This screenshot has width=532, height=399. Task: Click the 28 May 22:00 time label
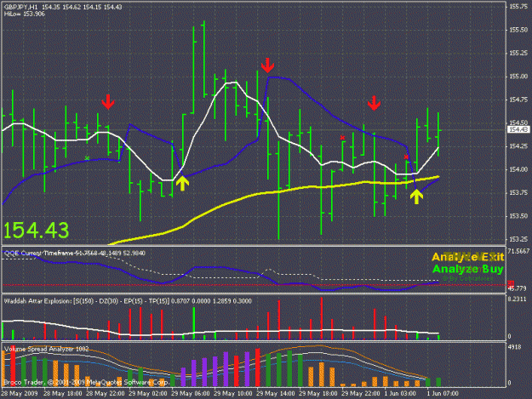click(x=106, y=394)
